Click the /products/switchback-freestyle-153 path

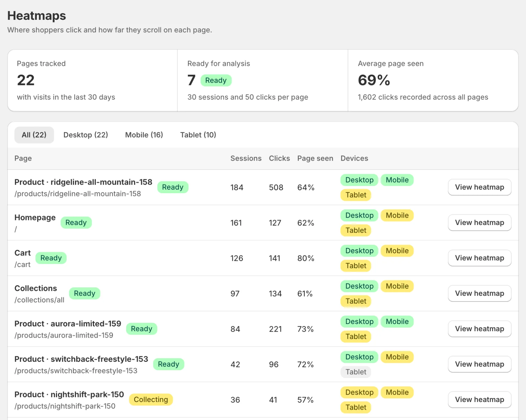(x=76, y=371)
